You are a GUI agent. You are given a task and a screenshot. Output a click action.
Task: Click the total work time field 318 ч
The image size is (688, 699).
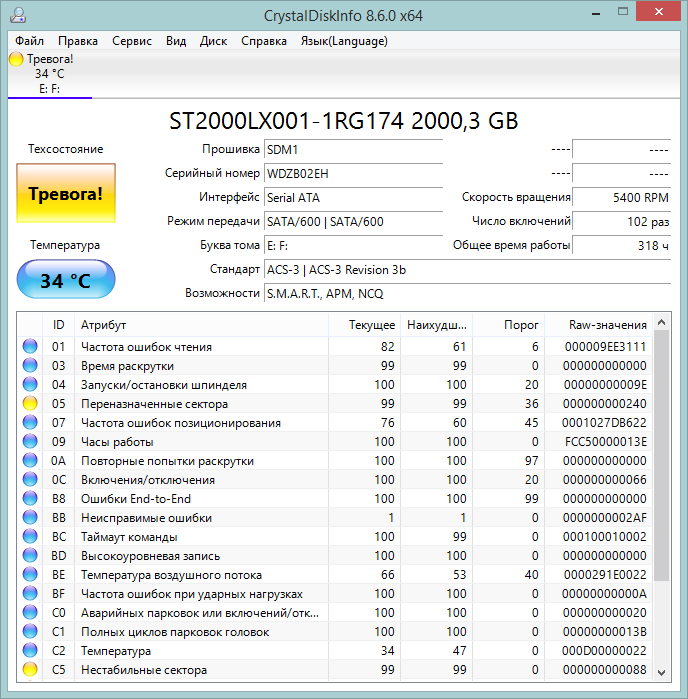tap(622, 246)
